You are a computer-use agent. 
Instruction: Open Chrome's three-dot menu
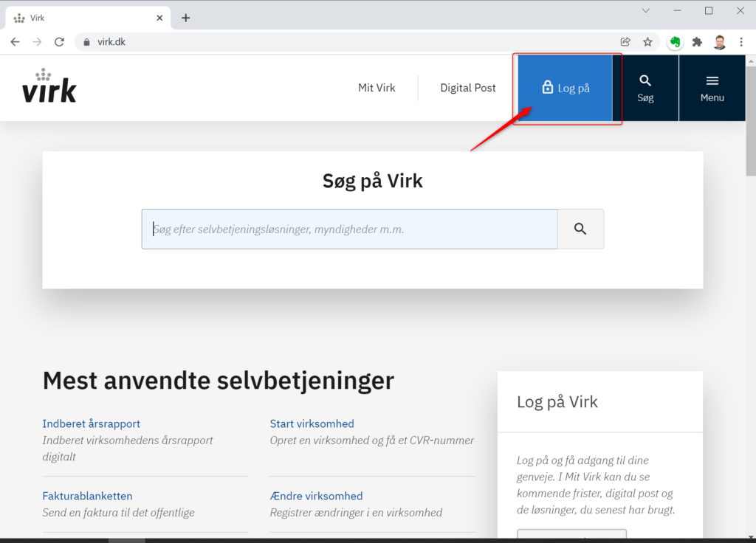(x=741, y=42)
